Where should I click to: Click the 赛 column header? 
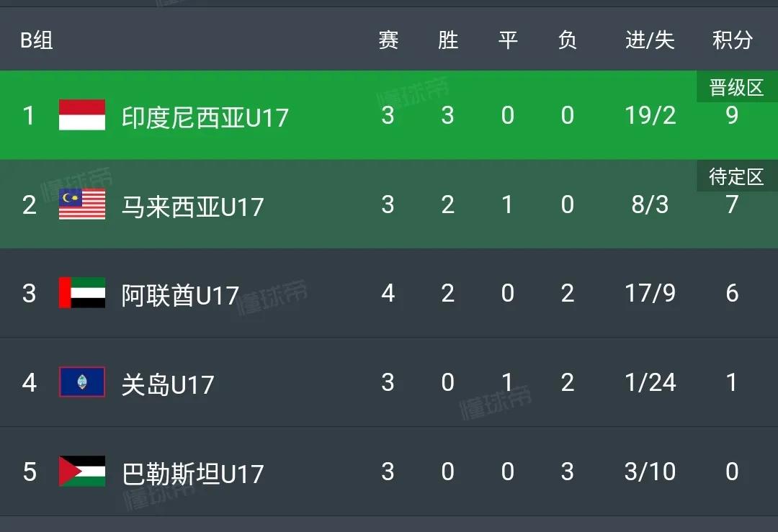[x=388, y=40]
